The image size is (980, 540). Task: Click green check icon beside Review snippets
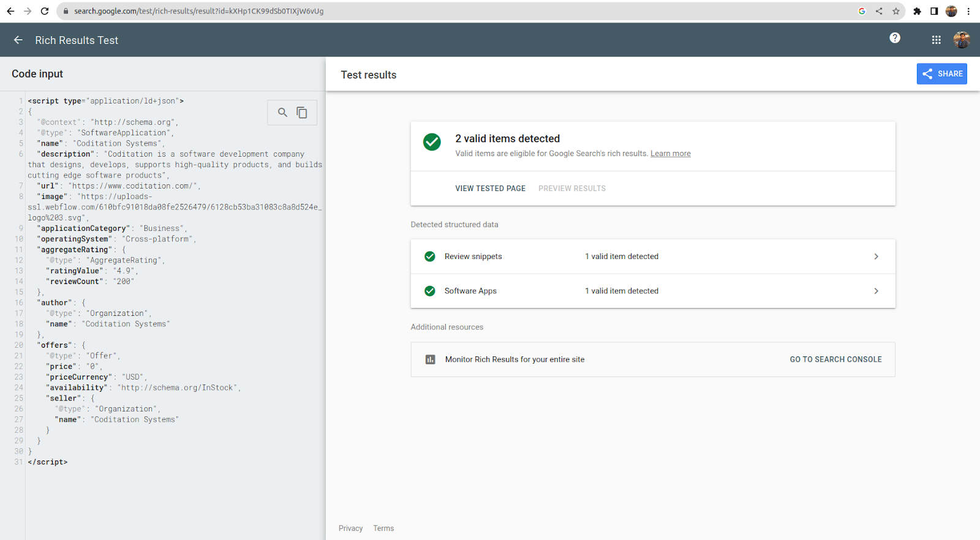click(x=430, y=257)
